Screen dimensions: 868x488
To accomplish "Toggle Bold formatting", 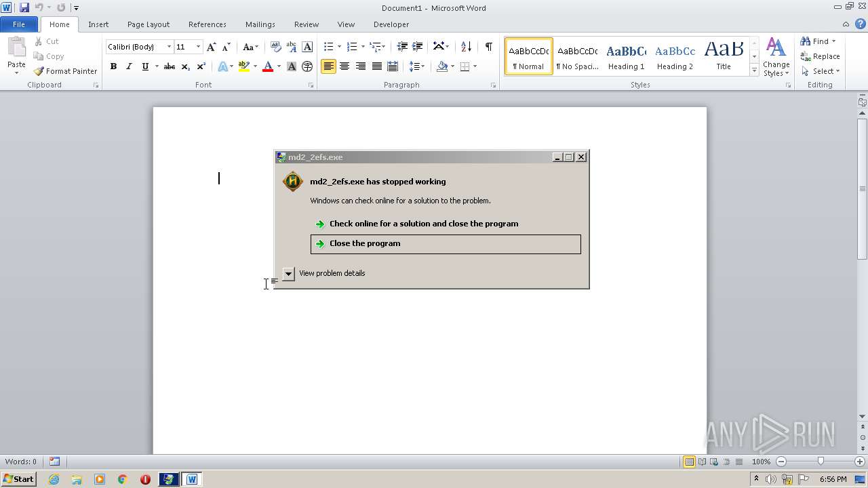I will pos(113,66).
